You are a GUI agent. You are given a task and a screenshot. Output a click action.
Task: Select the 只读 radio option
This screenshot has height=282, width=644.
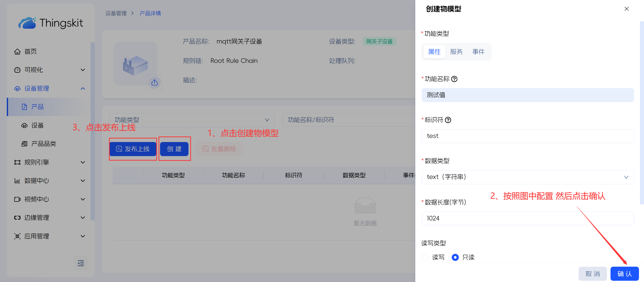[x=455, y=257]
